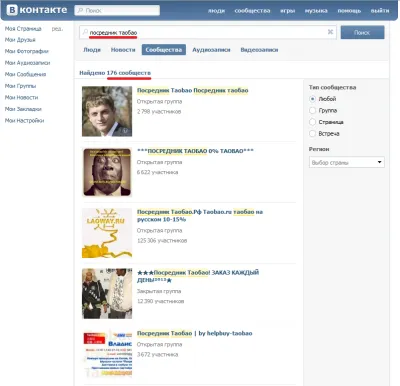This screenshot has width=400, height=386.
Task: Click the ред. edit link in sidebar
Action: point(57,29)
